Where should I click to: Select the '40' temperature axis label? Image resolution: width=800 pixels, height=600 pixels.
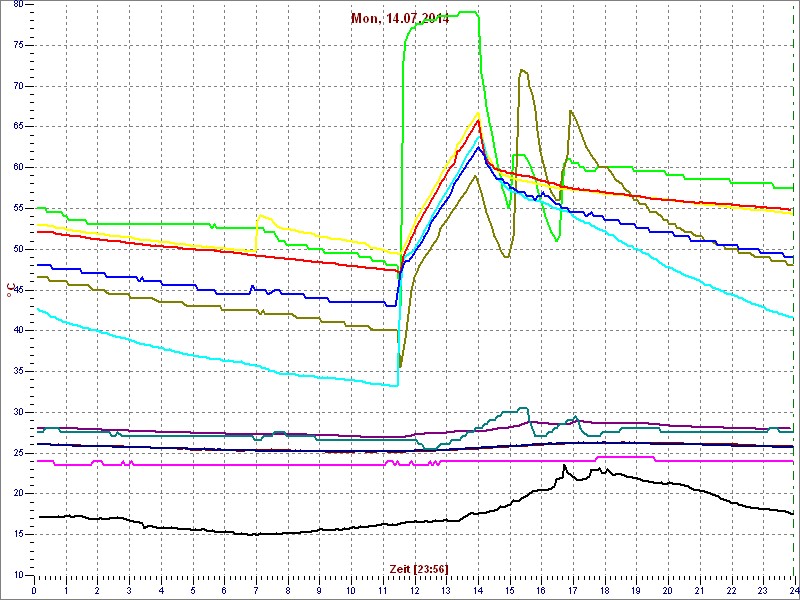17,331
